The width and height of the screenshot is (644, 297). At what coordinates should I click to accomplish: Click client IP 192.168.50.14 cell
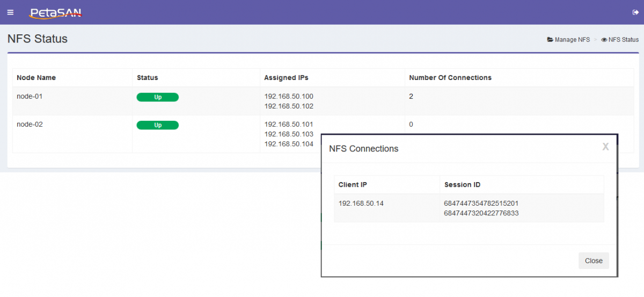coord(361,204)
